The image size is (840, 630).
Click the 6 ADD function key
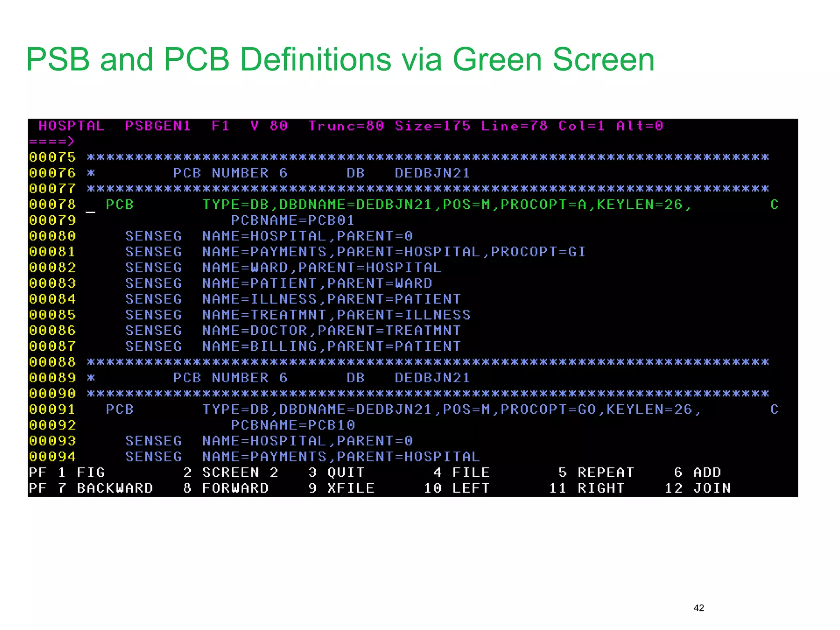coord(697,472)
